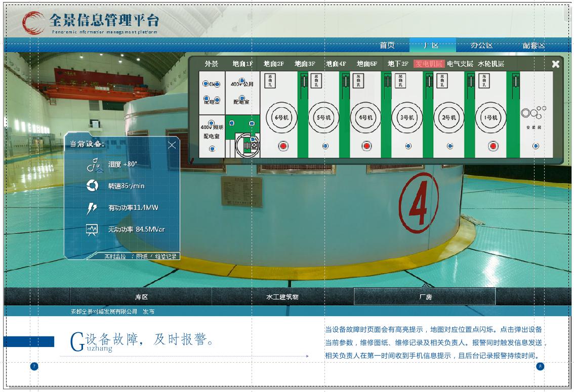Click the 吊物孔 box above 1号机
Screen dimensions: 574x392
click(x=484, y=81)
